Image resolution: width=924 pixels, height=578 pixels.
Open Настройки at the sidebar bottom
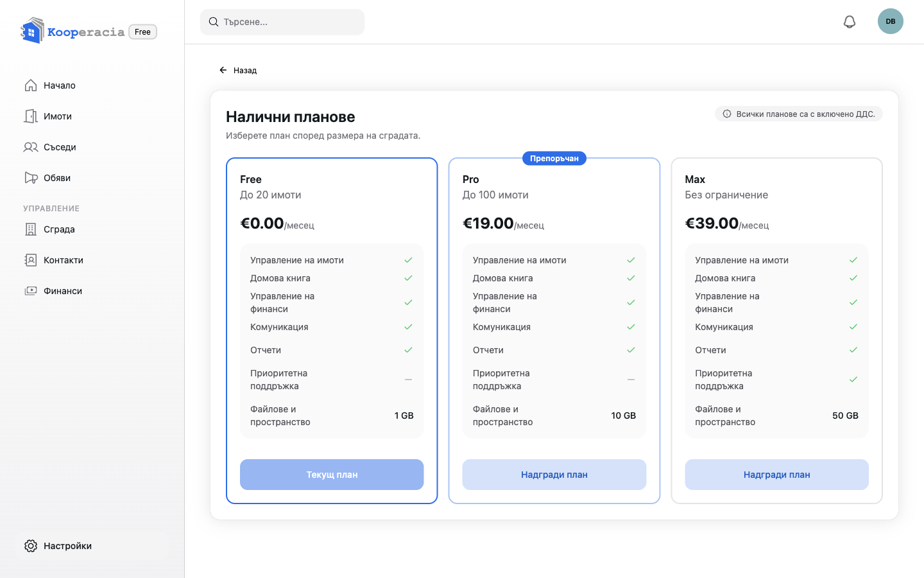point(92,546)
